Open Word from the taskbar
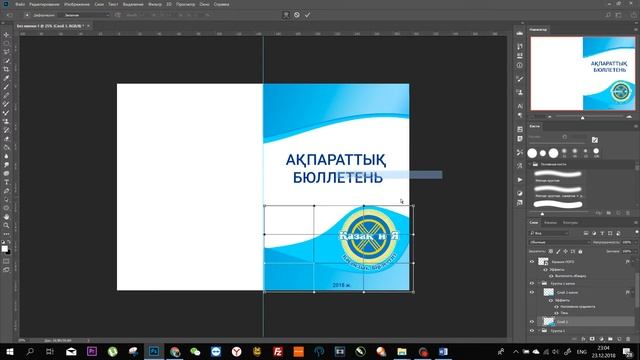The image size is (640, 360). (x=443, y=351)
